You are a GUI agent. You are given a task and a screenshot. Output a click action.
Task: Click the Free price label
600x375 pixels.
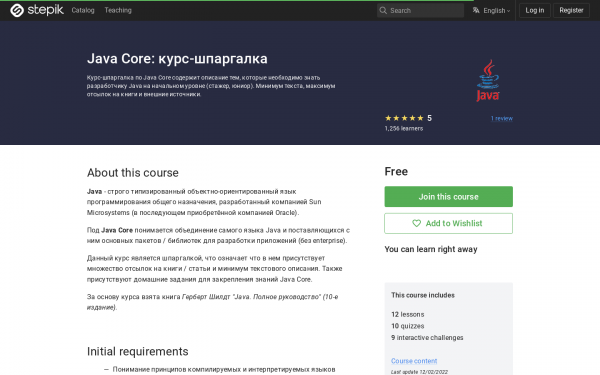[396, 171]
